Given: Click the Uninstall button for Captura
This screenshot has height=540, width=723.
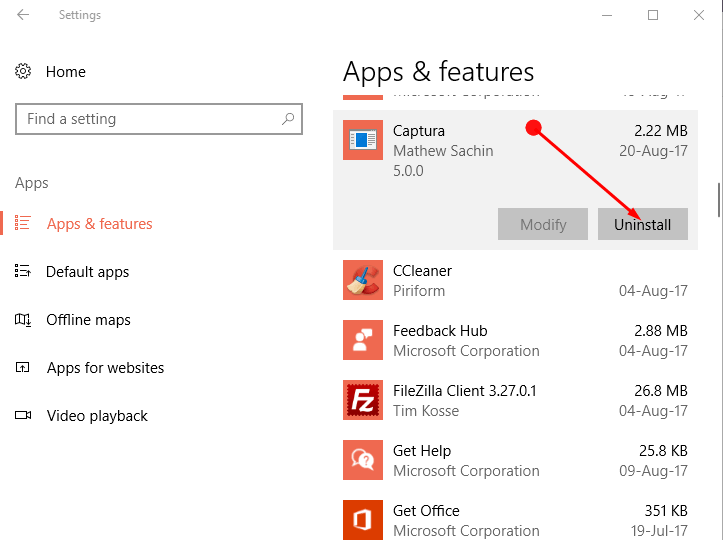Looking at the screenshot, I should point(643,224).
